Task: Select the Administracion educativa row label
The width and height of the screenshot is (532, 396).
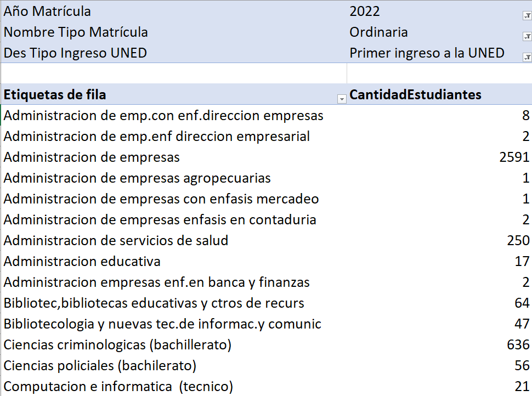Action: click(x=82, y=262)
